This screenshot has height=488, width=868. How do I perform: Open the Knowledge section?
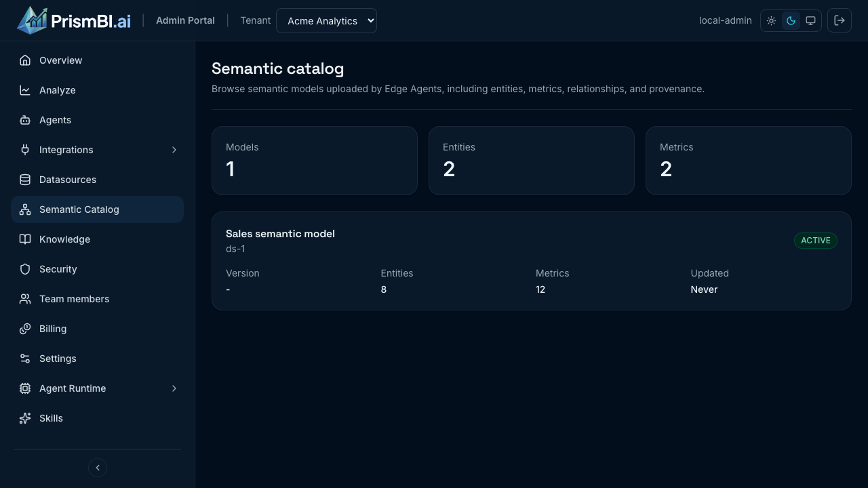pos(97,239)
